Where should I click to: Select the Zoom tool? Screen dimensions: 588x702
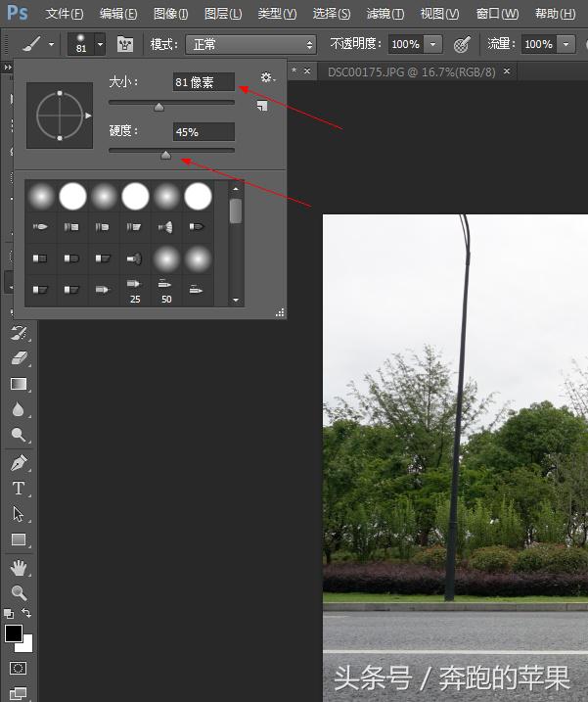[x=19, y=592]
